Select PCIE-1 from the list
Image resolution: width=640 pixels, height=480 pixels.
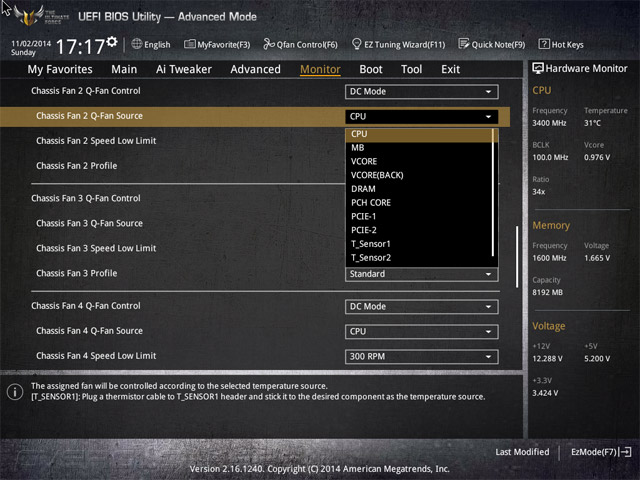click(419, 216)
